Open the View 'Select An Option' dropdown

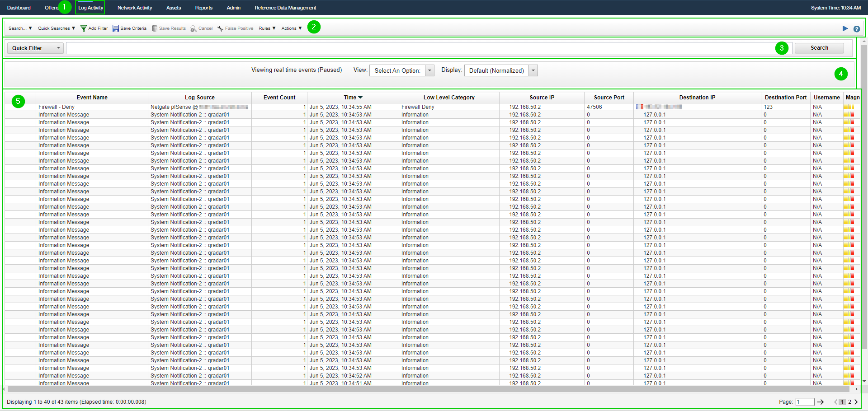point(402,70)
